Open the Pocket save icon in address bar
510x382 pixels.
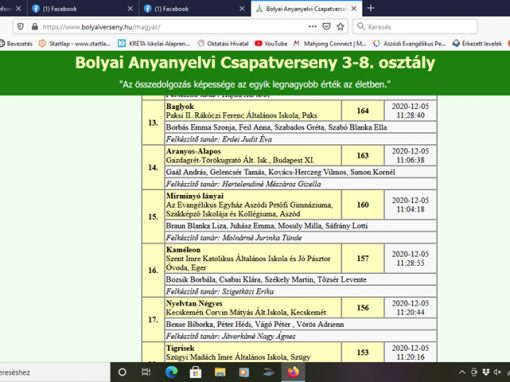[327, 27]
